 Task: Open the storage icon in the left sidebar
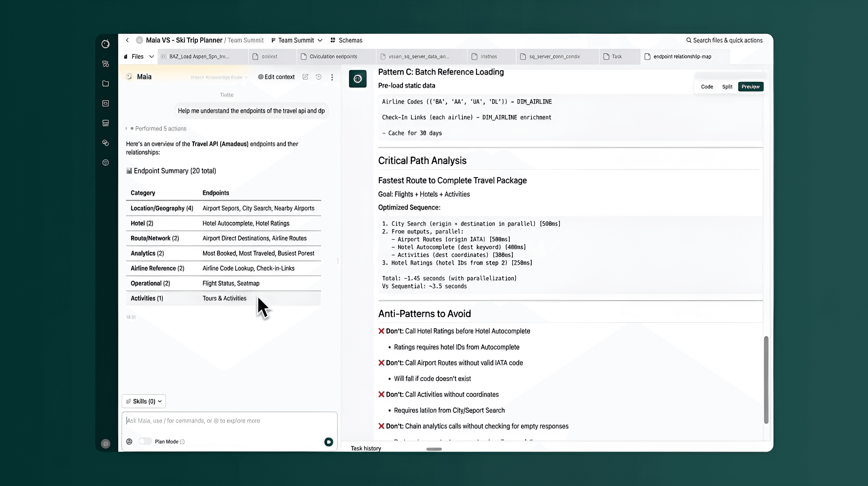click(x=105, y=123)
